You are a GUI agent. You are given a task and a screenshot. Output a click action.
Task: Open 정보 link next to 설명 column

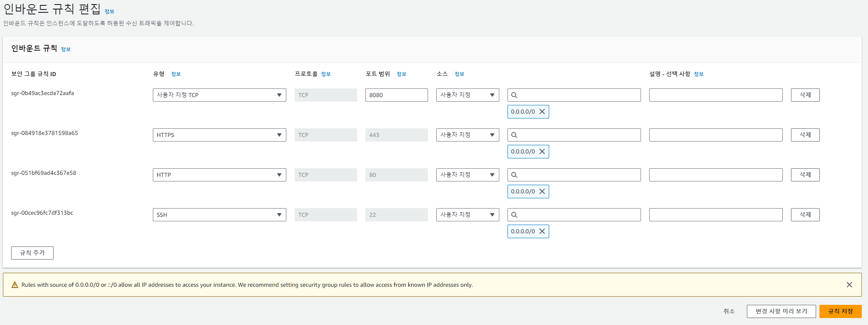(x=699, y=74)
